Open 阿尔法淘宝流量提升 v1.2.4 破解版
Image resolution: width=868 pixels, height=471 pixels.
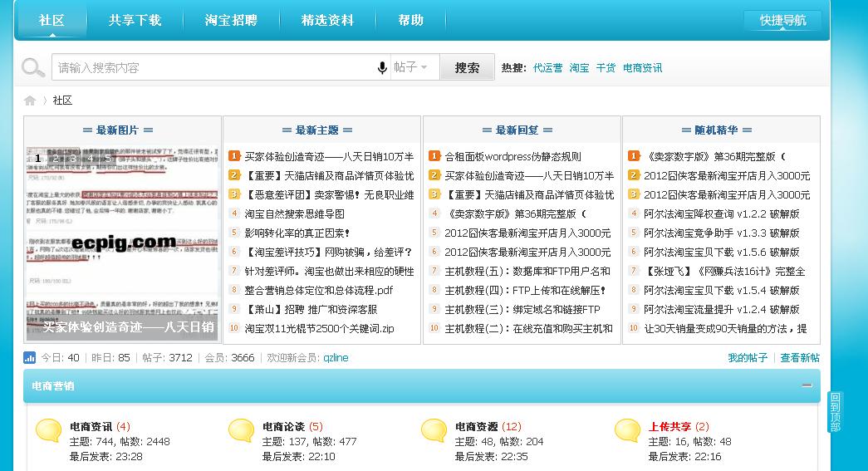[721, 309]
